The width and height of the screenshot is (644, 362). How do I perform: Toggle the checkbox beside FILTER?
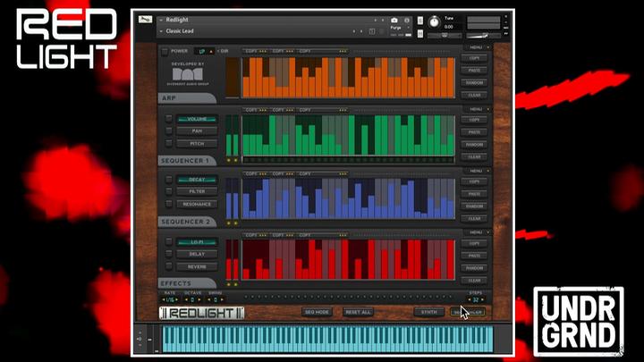pos(168,191)
